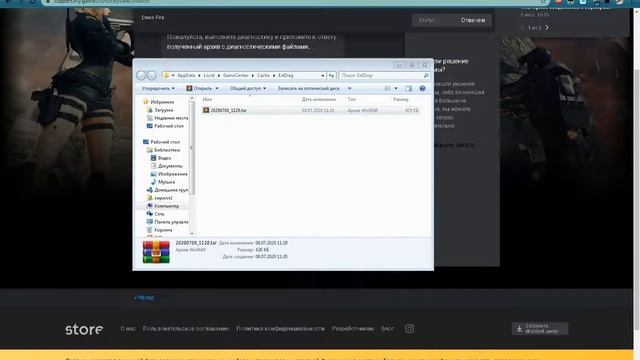Select the 20200708_1120.tar file row
640x360 pixels.
(x=310, y=110)
